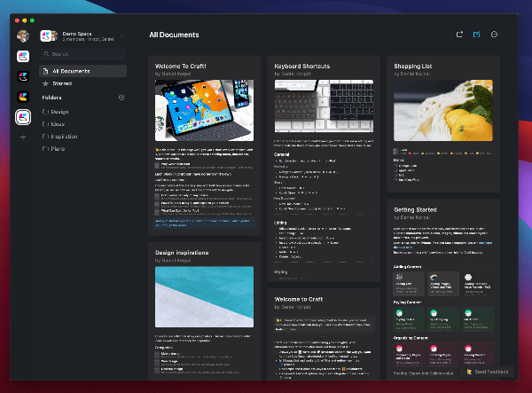
Task: Select All Documents in the sidebar
Action: (x=83, y=71)
